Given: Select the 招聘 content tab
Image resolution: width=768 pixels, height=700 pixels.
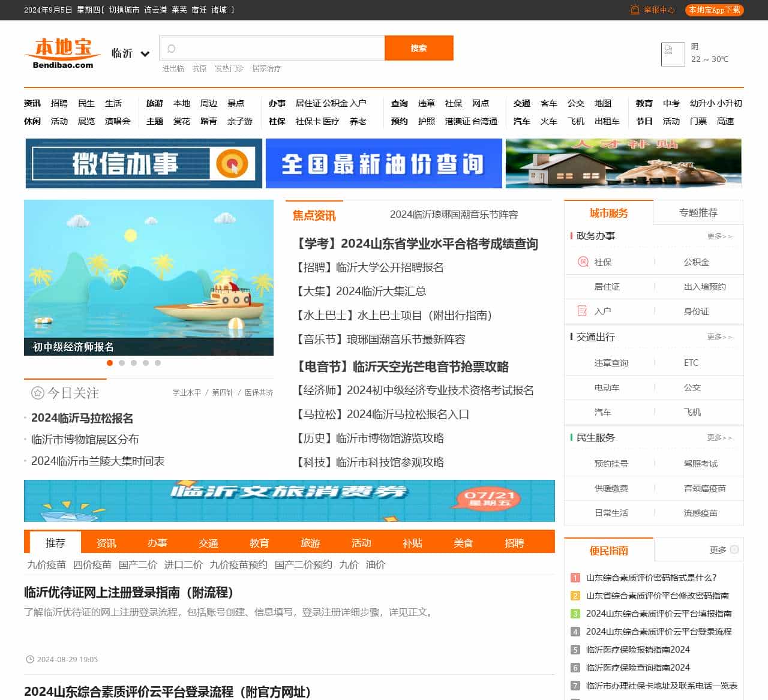Looking at the screenshot, I should click(514, 542).
